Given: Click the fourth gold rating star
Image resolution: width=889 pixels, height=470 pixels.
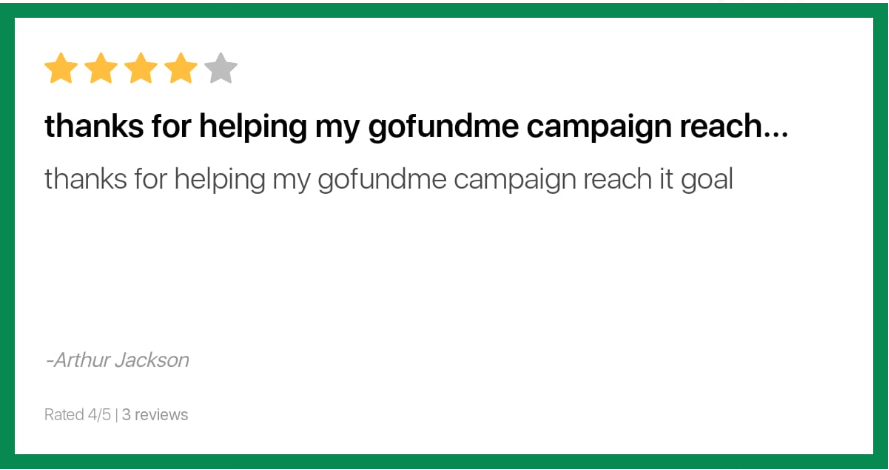Looking at the screenshot, I should point(181,69).
